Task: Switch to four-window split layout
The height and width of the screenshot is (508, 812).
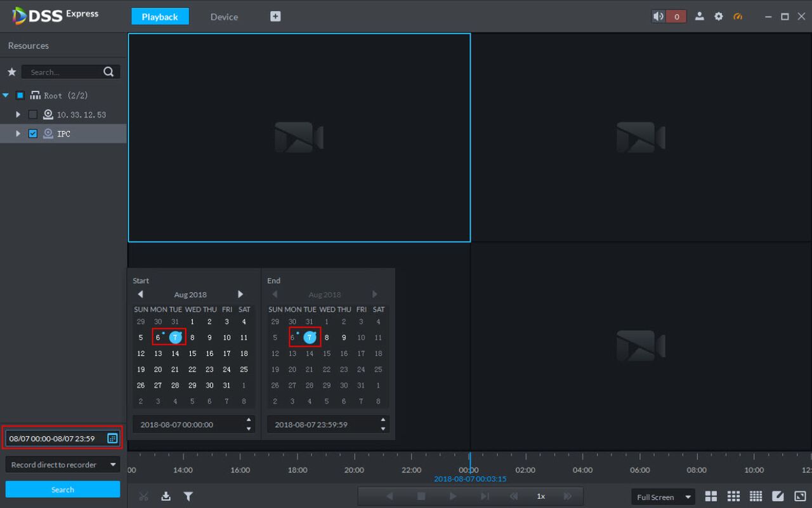Action: pyautogui.click(x=711, y=497)
